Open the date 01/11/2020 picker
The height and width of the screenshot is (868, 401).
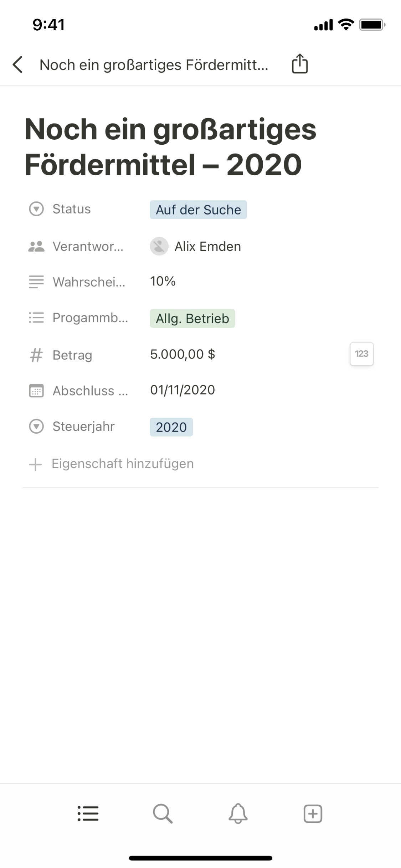(x=182, y=390)
